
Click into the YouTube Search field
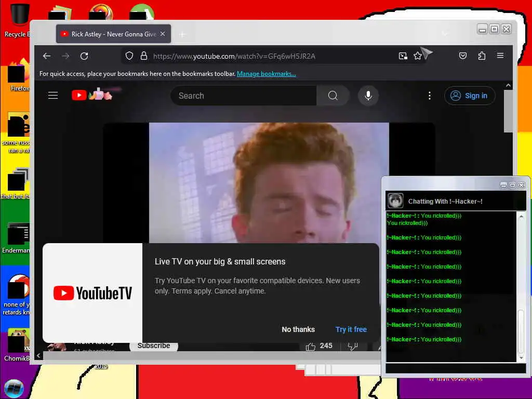(244, 96)
